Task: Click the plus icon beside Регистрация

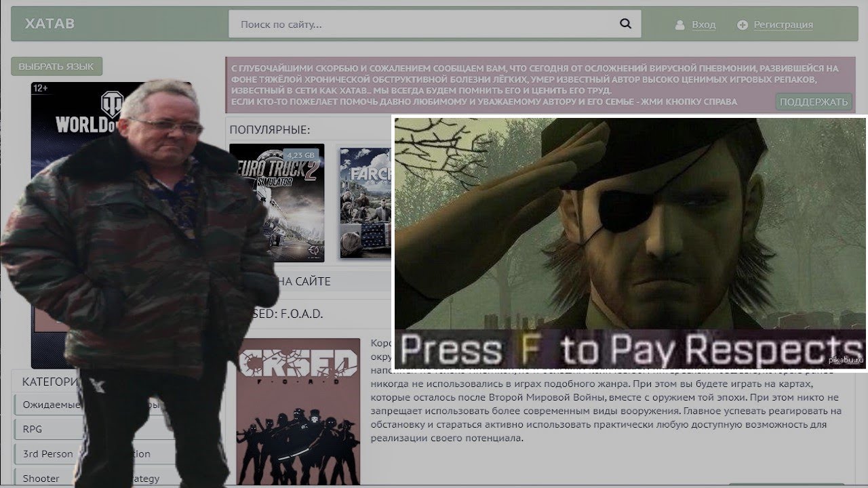Action: pyautogui.click(x=743, y=25)
